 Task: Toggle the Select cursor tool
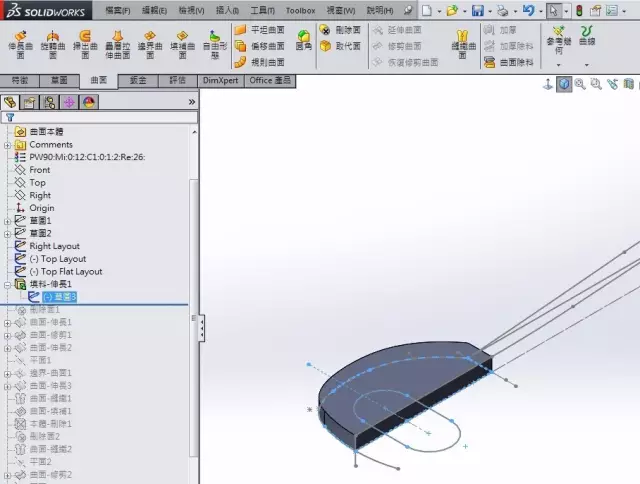click(x=553, y=10)
